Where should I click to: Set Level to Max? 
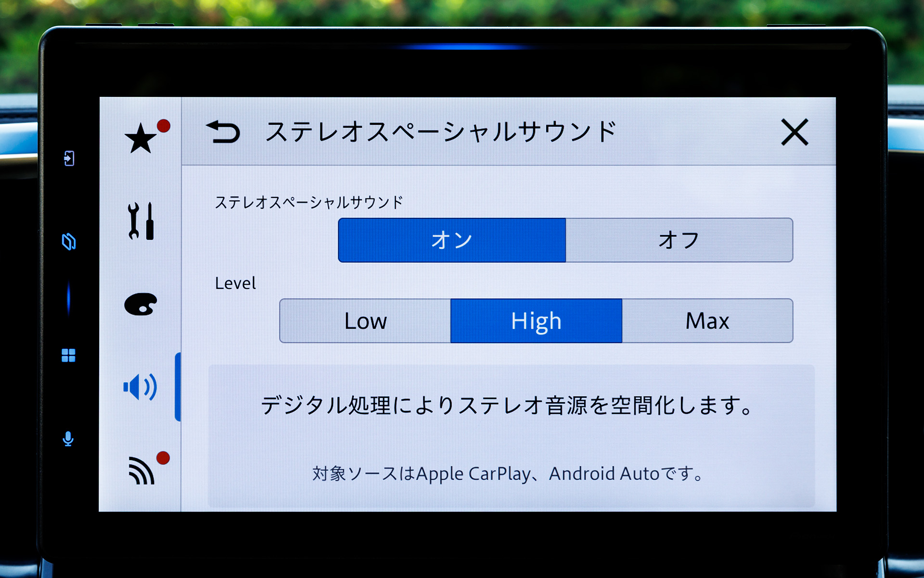[707, 321]
